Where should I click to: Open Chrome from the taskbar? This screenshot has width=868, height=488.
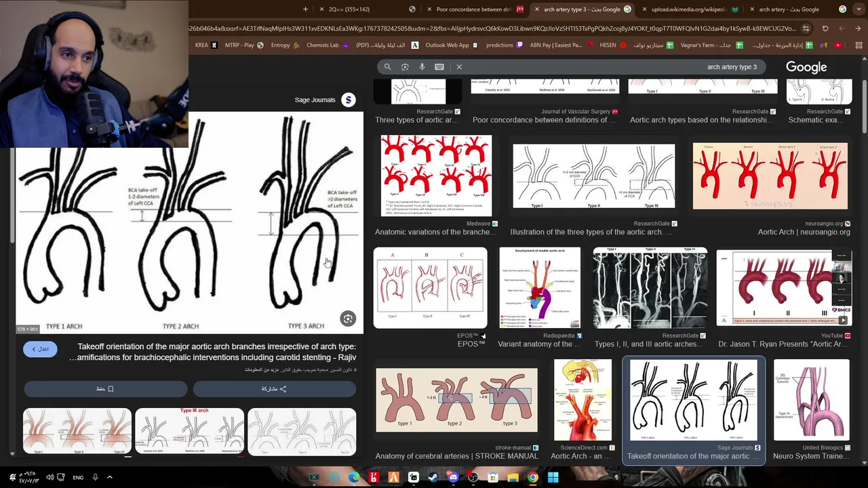coord(533,477)
